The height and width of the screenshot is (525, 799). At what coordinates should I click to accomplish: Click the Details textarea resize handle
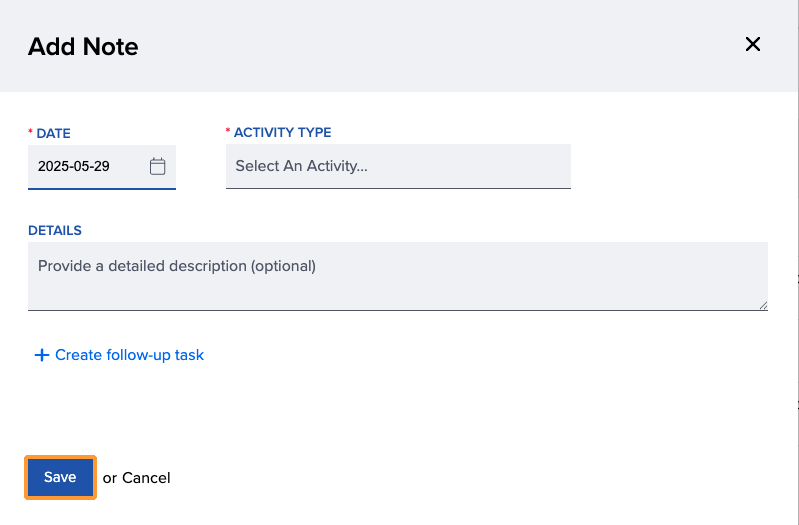pyautogui.click(x=763, y=305)
